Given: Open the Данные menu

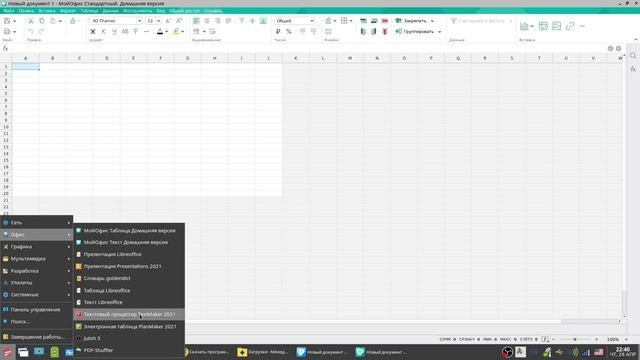Looking at the screenshot, I should coord(111,11).
